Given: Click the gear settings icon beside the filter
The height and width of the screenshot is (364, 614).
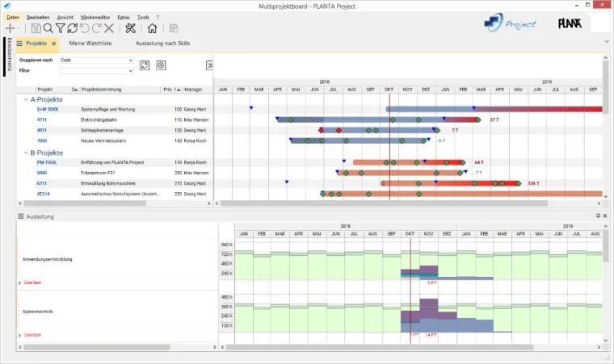Looking at the screenshot, I should tap(160, 65).
